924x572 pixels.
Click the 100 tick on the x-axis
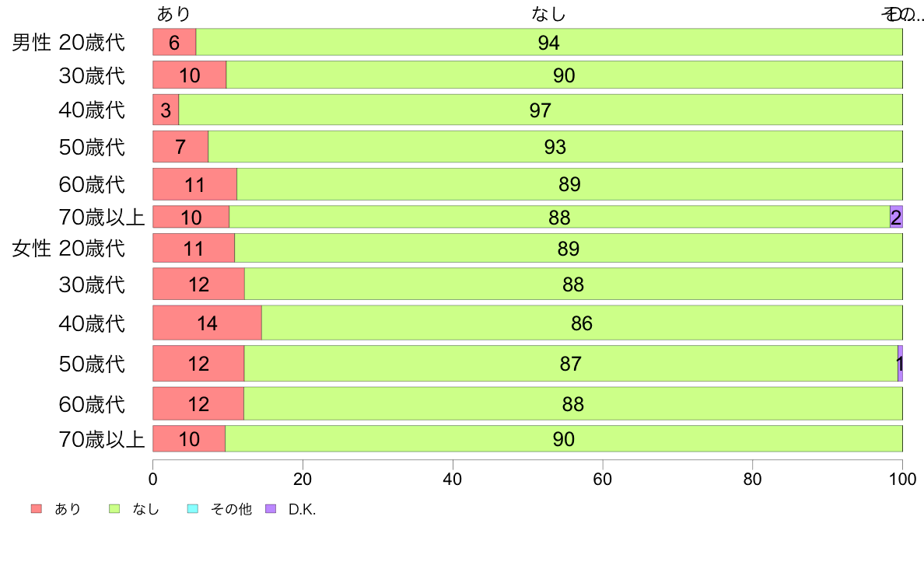pyautogui.click(x=903, y=479)
